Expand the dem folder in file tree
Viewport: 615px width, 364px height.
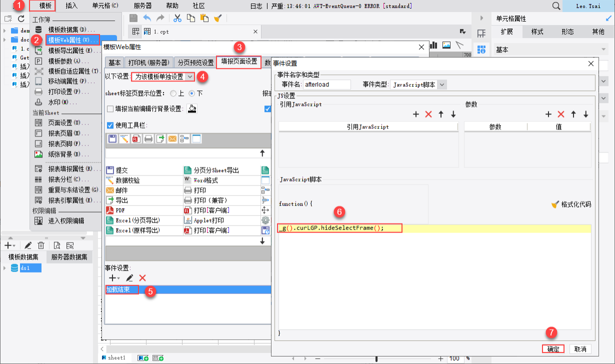pyautogui.click(x=5, y=30)
